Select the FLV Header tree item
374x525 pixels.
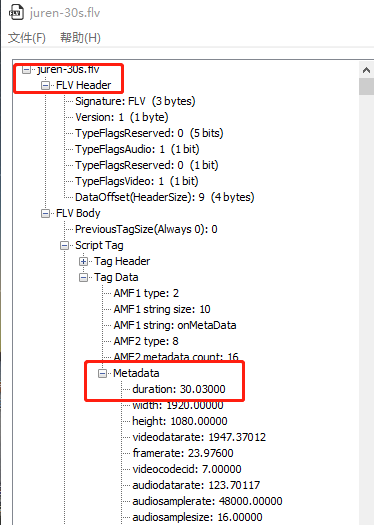pyautogui.click(x=83, y=85)
